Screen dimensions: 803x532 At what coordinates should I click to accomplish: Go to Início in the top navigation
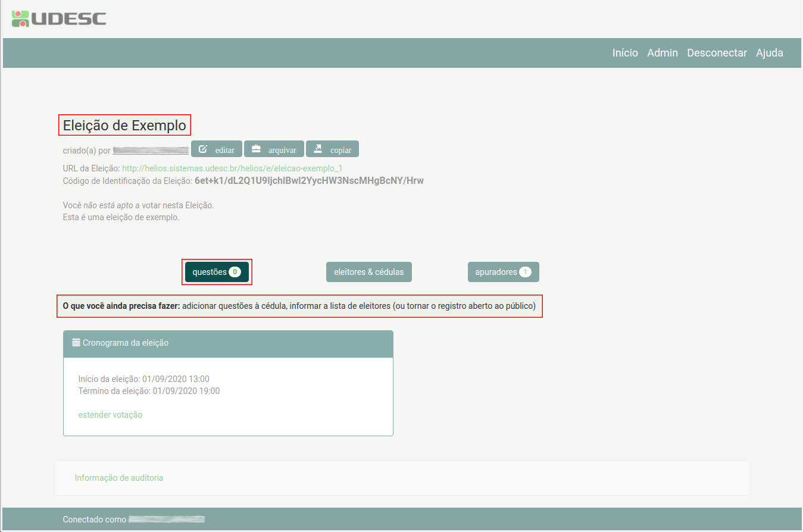coord(625,53)
